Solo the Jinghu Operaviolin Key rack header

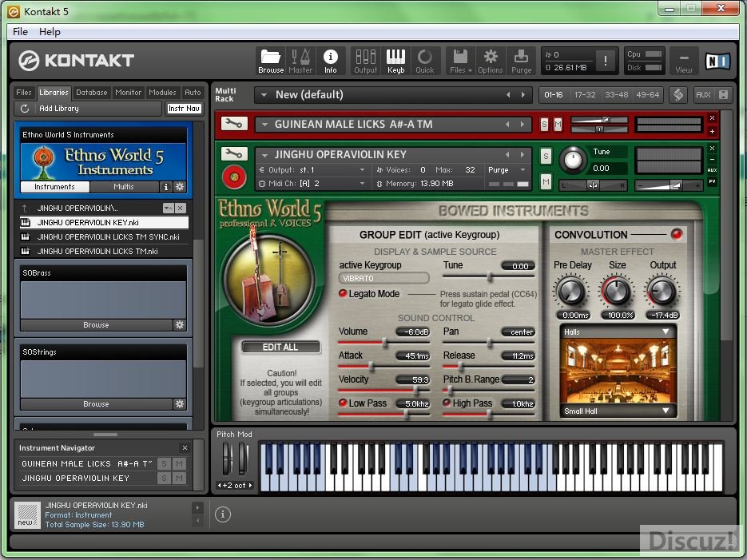click(x=546, y=156)
